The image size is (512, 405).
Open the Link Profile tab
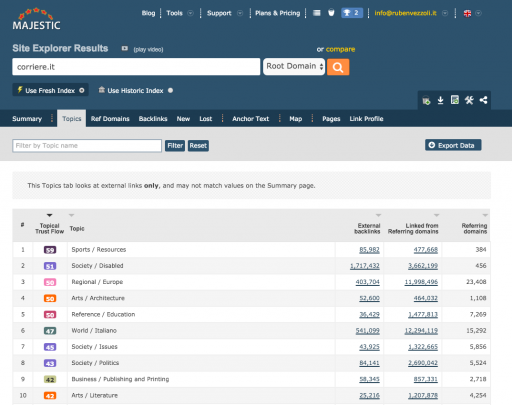click(366, 119)
